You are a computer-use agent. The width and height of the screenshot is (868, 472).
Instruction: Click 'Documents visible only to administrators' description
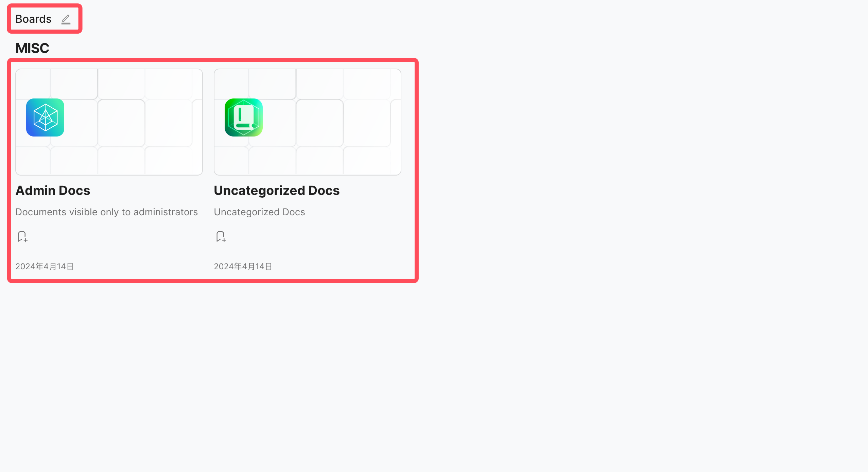tap(106, 212)
